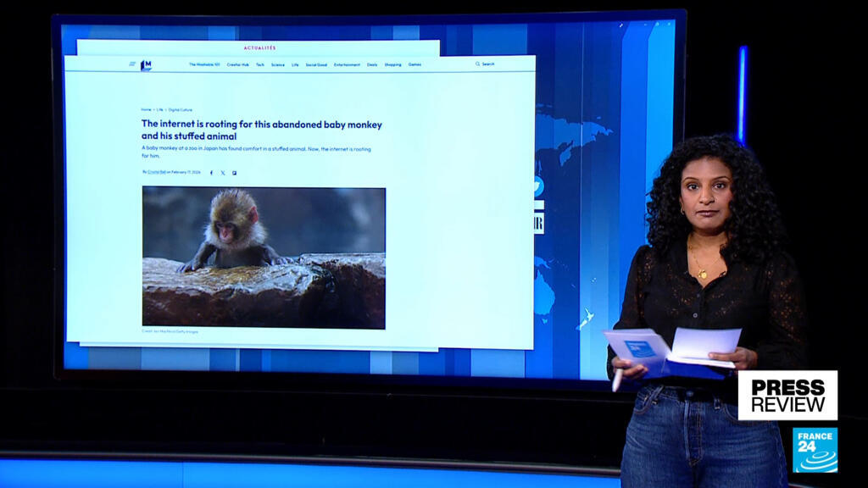Share the article on X
The width and height of the screenshot is (868, 488).
(x=223, y=172)
